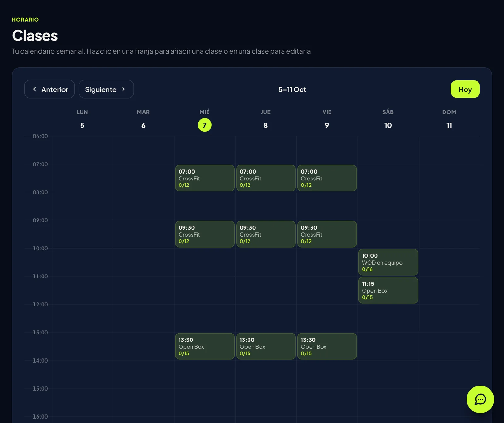Click the 15:00 time label
Screen dimensions: 504x423
click(x=40, y=388)
